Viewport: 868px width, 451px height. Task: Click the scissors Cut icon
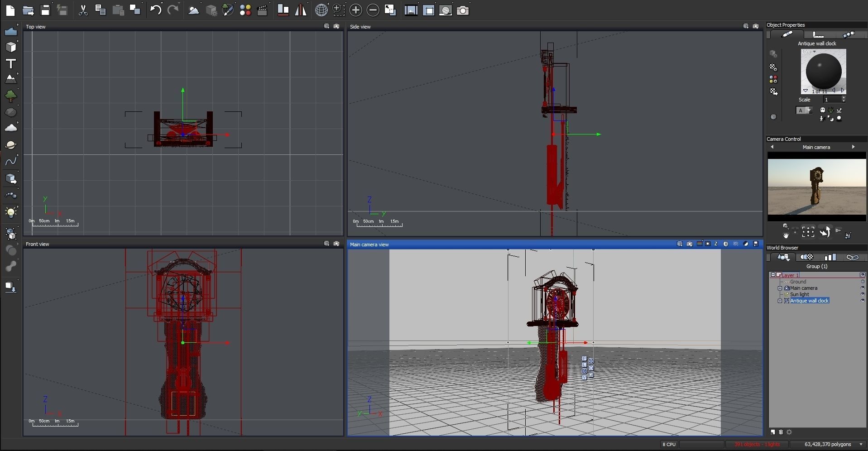(x=83, y=10)
